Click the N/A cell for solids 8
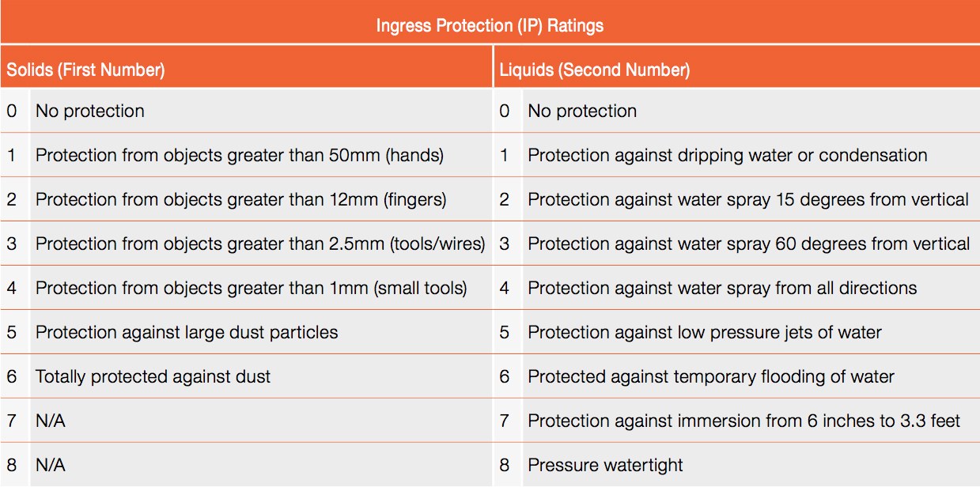 coord(51,465)
